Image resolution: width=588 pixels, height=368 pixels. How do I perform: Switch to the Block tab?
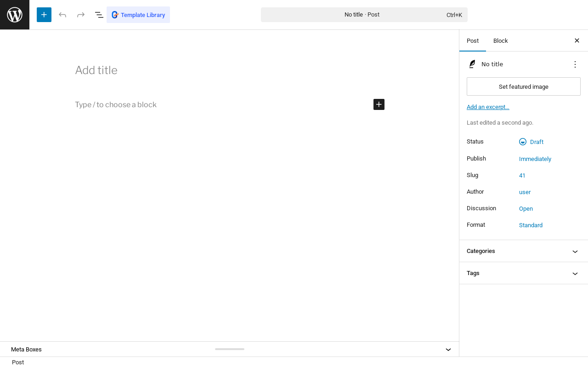(x=500, y=40)
